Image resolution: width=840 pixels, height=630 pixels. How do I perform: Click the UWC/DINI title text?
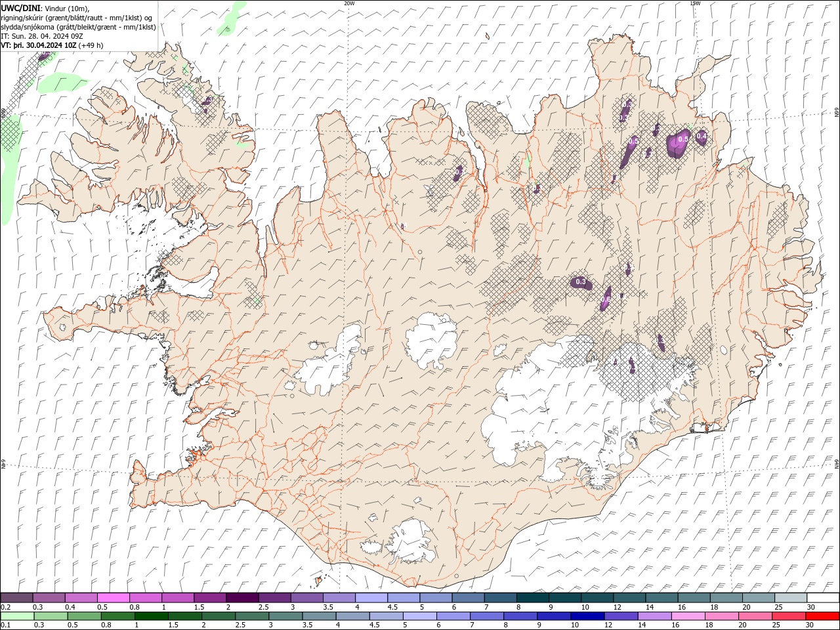point(20,8)
